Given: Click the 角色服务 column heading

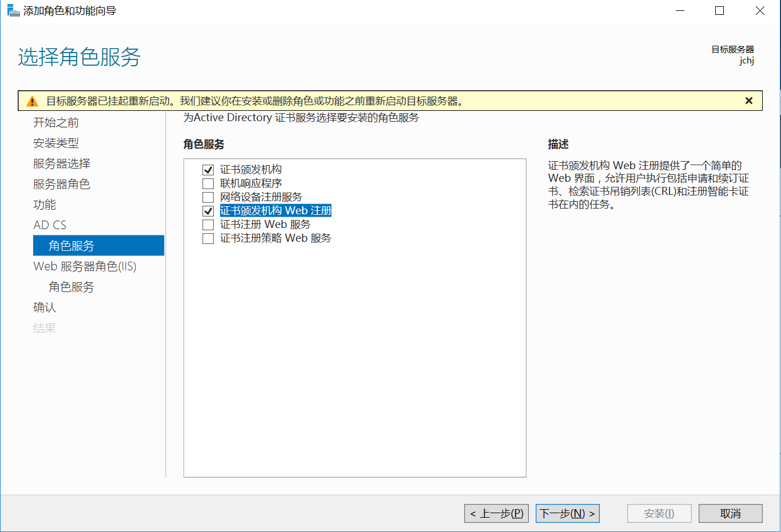Looking at the screenshot, I should [x=204, y=144].
